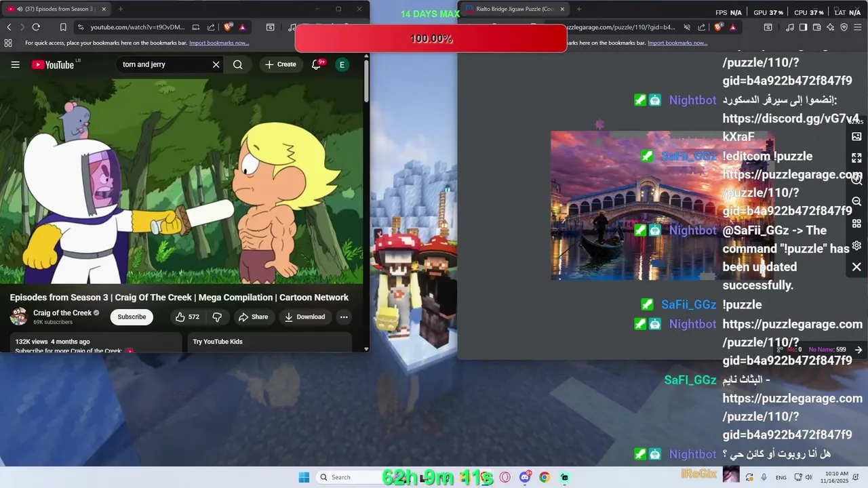Open Brave Shields in the YouTube window
This screenshot has width=868, height=488.
pyautogui.click(x=228, y=27)
